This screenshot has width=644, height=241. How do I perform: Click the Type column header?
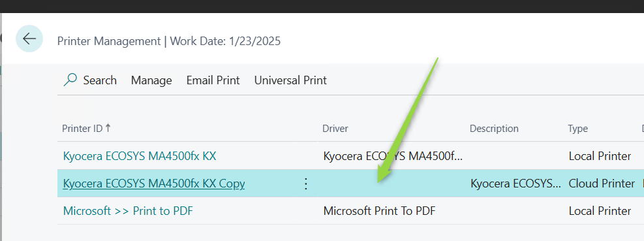coord(578,128)
